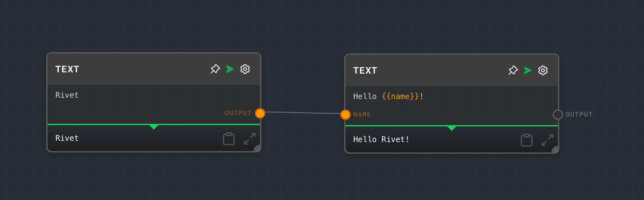Select the left node's TEXT title
Viewport: 644px width, 200px height.
pos(67,69)
